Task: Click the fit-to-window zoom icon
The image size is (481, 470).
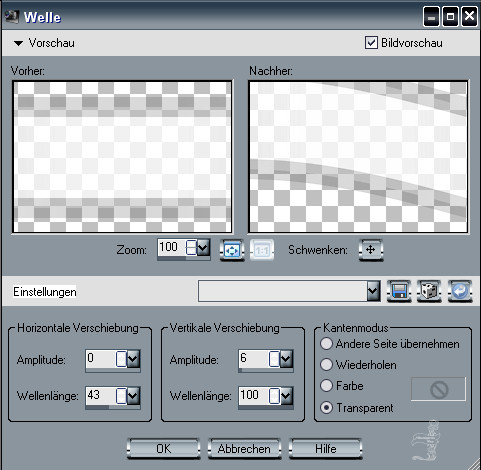Action: 232,250
